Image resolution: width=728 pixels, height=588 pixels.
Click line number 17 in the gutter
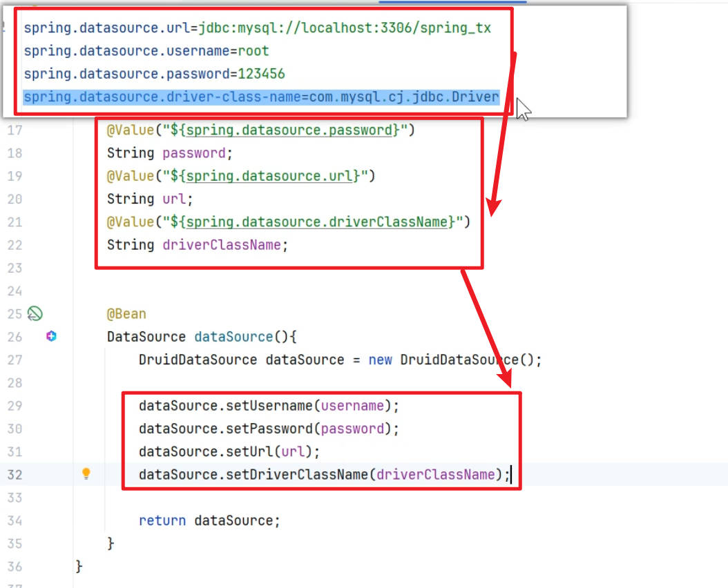point(15,130)
